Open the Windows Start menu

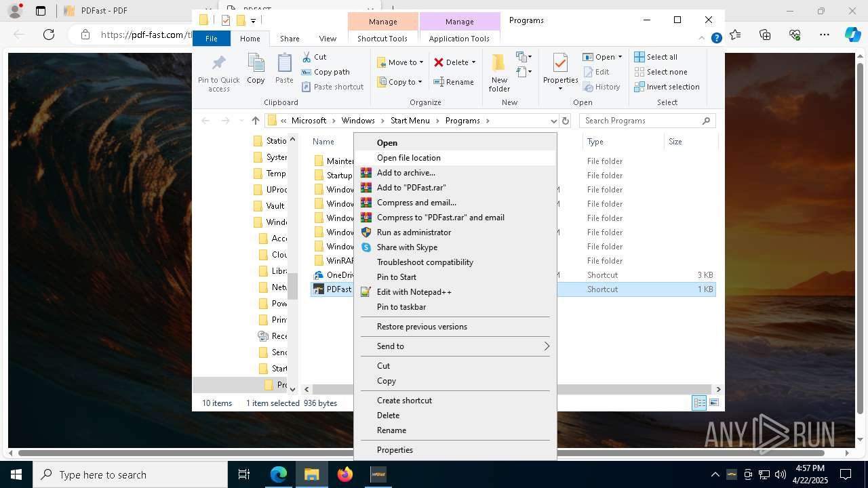16,474
